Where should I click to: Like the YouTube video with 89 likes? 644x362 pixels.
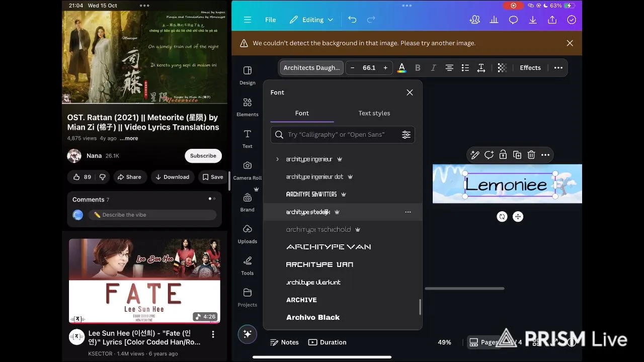[82, 177]
